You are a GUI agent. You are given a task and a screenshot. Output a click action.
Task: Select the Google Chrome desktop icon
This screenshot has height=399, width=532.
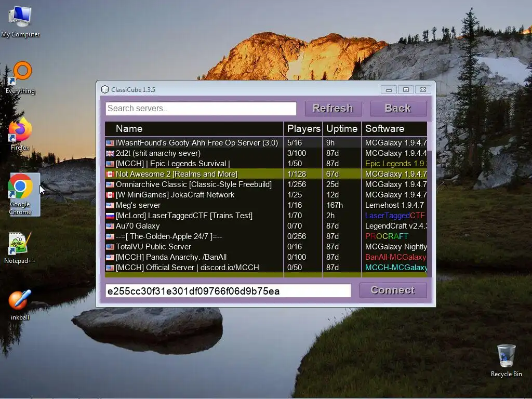coord(20,194)
